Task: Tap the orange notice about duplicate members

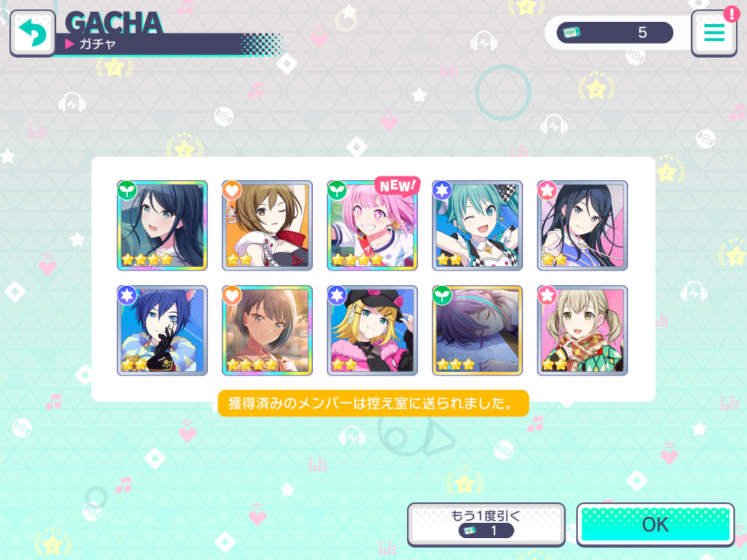Action: 373,403
